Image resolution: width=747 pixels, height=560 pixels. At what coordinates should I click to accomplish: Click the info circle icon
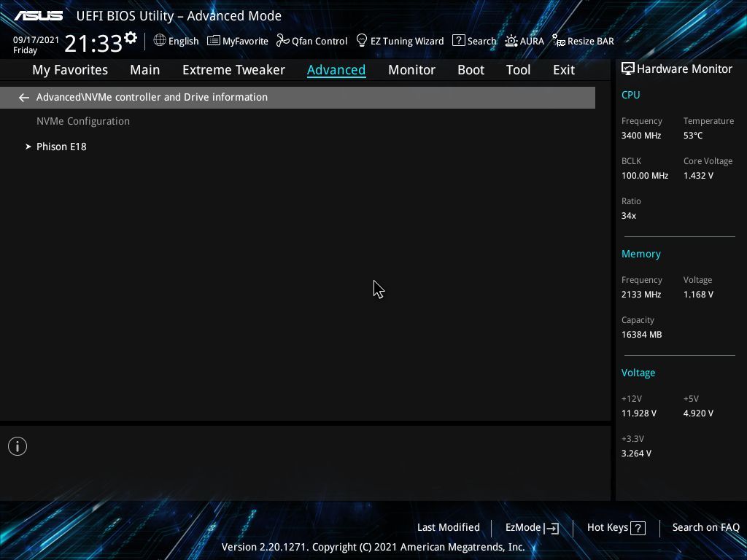point(18,446)
